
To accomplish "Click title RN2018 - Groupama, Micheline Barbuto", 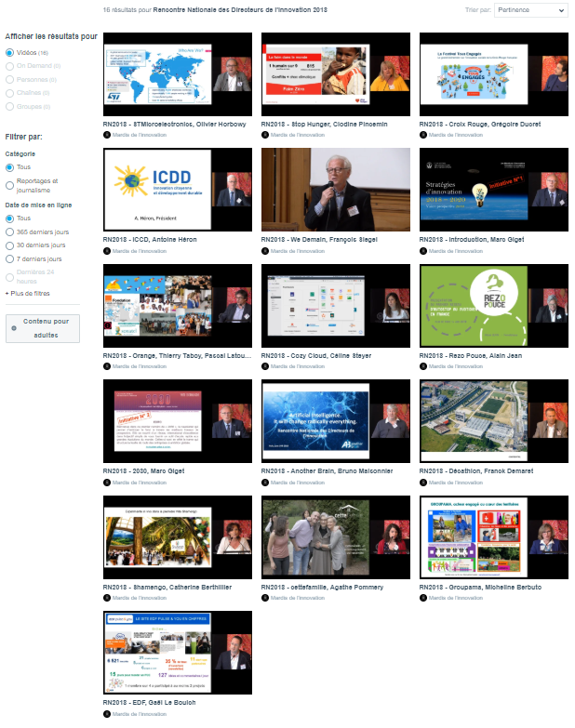I will coord(480,588).
